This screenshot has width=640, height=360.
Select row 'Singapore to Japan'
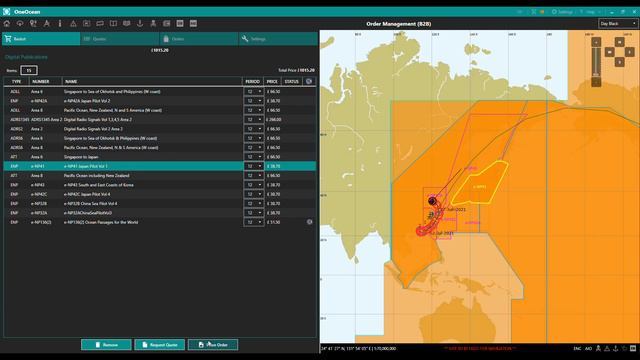click(160, 157)
